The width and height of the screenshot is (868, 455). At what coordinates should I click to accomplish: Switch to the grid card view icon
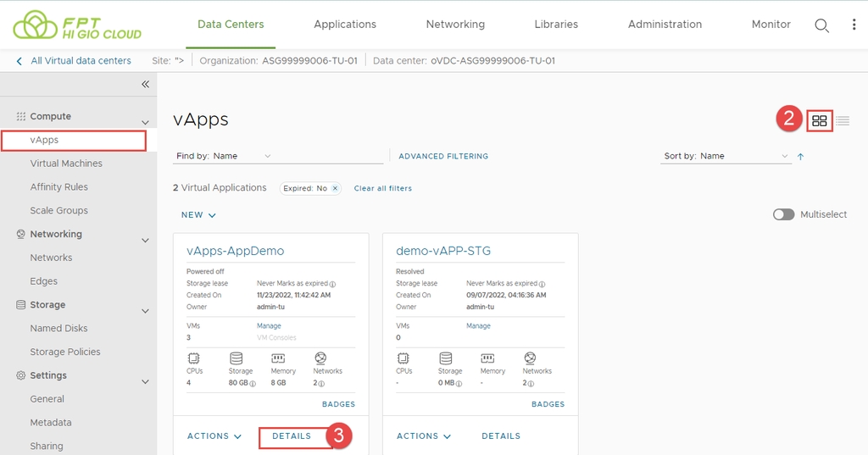[819, 121]
